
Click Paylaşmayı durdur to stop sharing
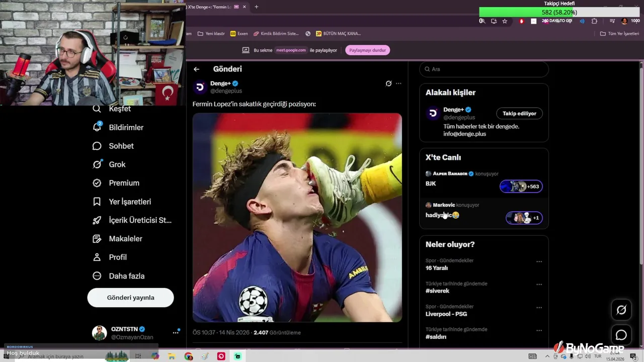368,50
